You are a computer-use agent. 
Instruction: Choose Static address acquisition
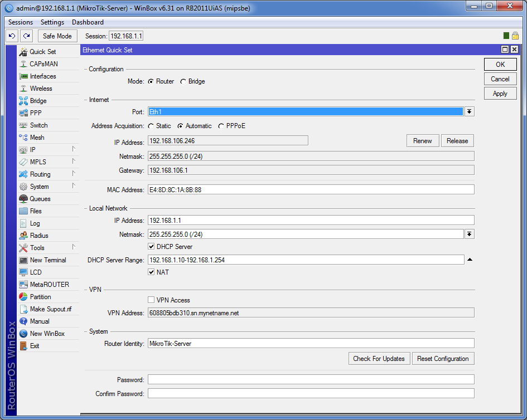[151, 126]
